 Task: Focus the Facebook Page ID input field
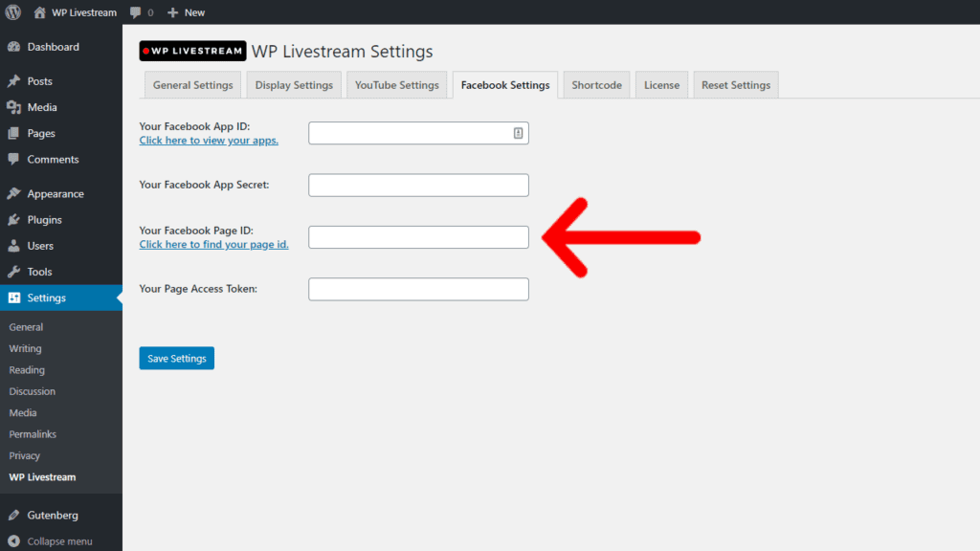pos(419,237)
